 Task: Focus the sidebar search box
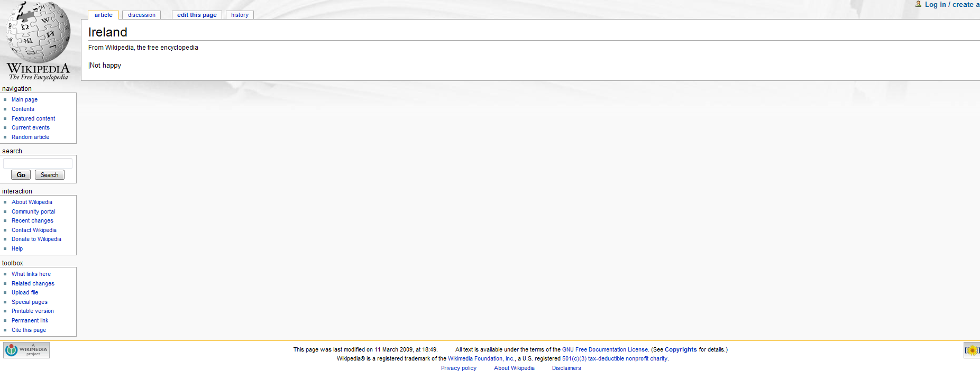(x=38, y=163)
